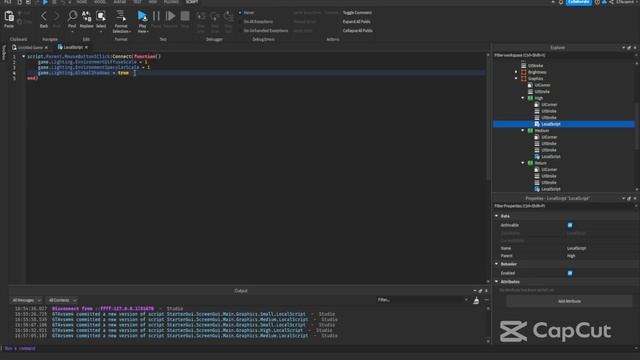The width and height of the screenshot is (640, 360).
Task: Click Toggle Comment action
Action: (357, 13)
